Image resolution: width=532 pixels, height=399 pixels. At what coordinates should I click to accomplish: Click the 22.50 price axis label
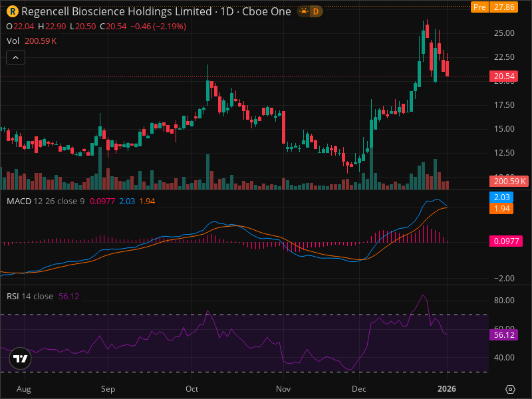click(504, 57)
